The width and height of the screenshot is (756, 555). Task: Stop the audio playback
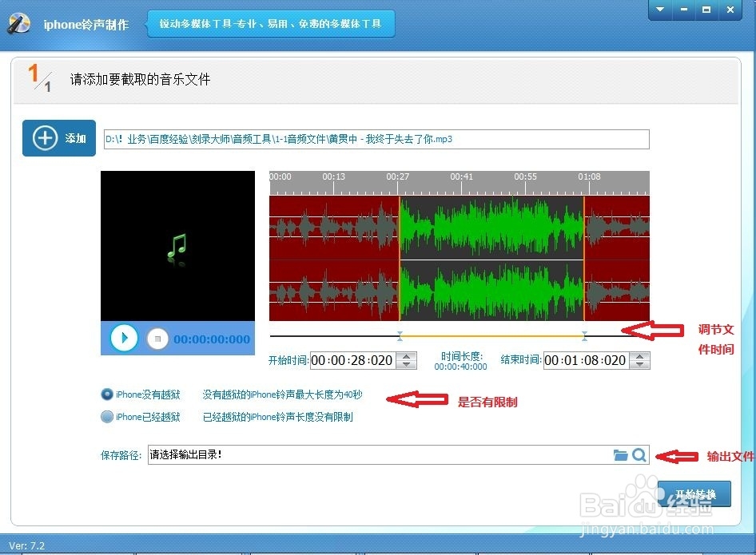click(x=157, y=339)
